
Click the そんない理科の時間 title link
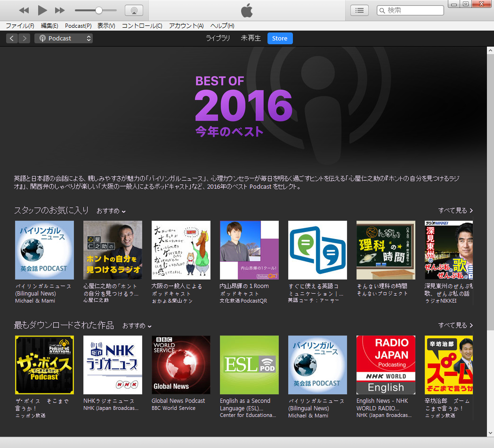coord(382,286)
